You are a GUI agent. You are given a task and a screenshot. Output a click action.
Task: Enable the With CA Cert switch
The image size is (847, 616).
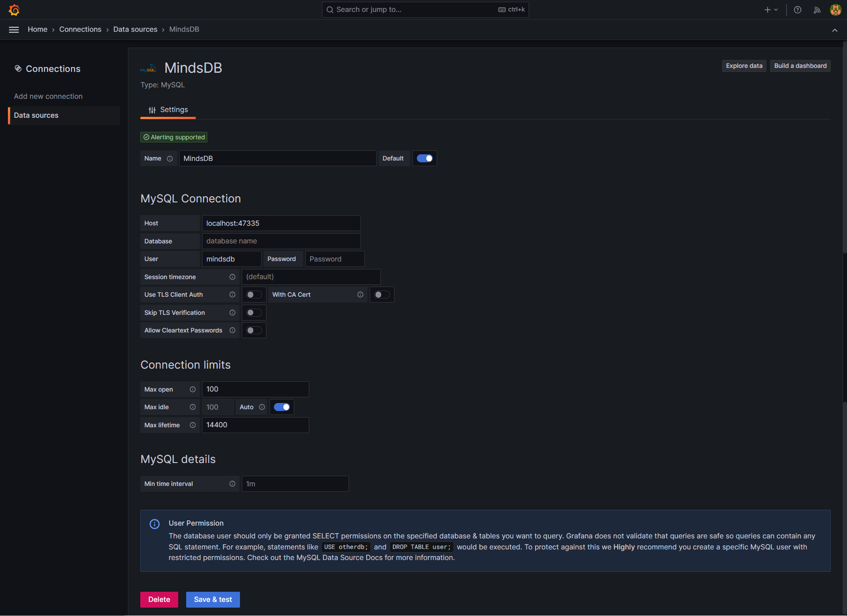(382, 295)
